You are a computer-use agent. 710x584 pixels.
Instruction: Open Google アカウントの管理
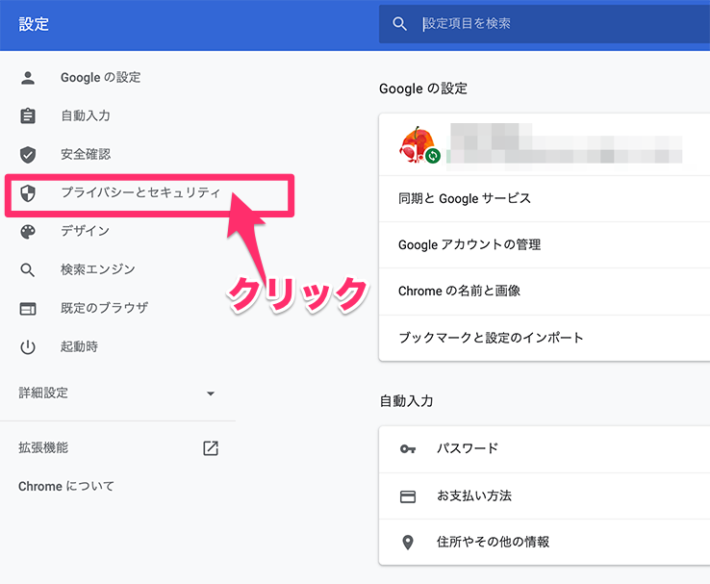(469, 245)
